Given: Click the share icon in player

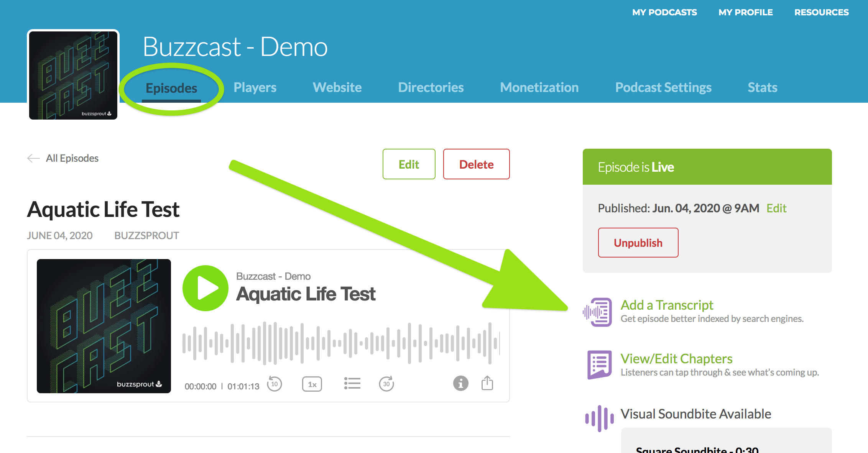Looking at the screenshot, I should click(487, 383).
